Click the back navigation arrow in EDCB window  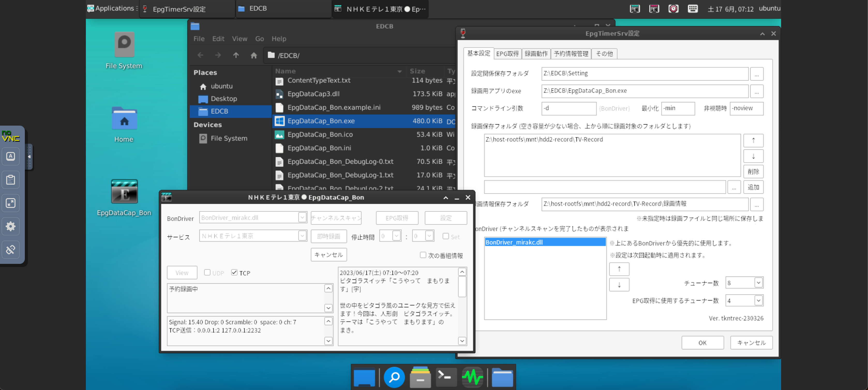[x=200, y=55]
